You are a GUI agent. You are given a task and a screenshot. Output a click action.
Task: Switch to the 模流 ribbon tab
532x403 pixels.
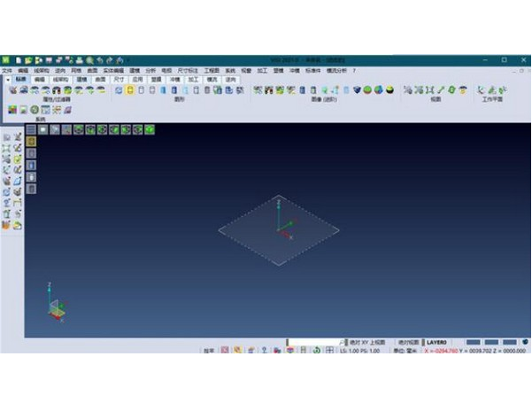(x=212, y=80)
